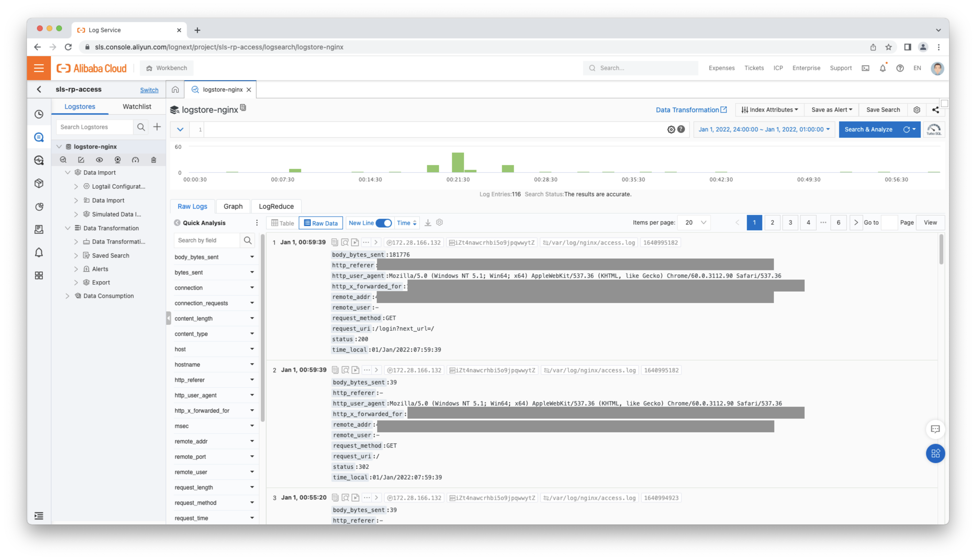Screen dimensions: 976x560
Task: Toggle the New Line switch
Action: click(x=383, y=223)
